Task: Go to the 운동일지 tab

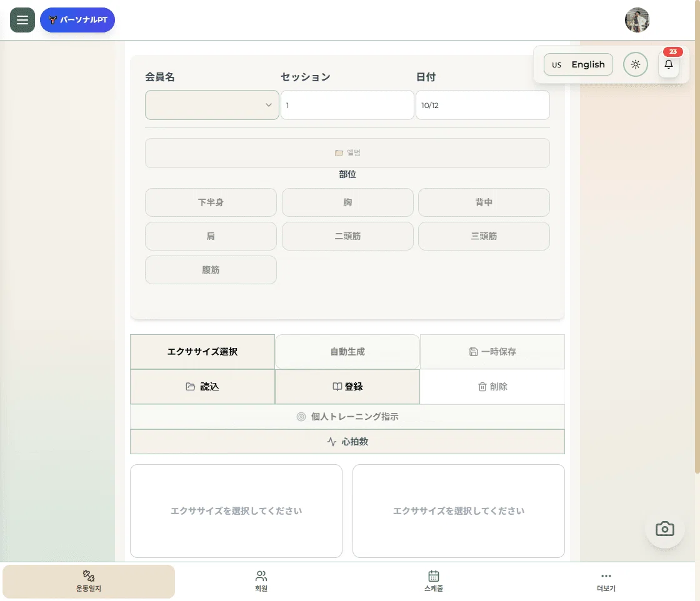Action: pos(88,582)
